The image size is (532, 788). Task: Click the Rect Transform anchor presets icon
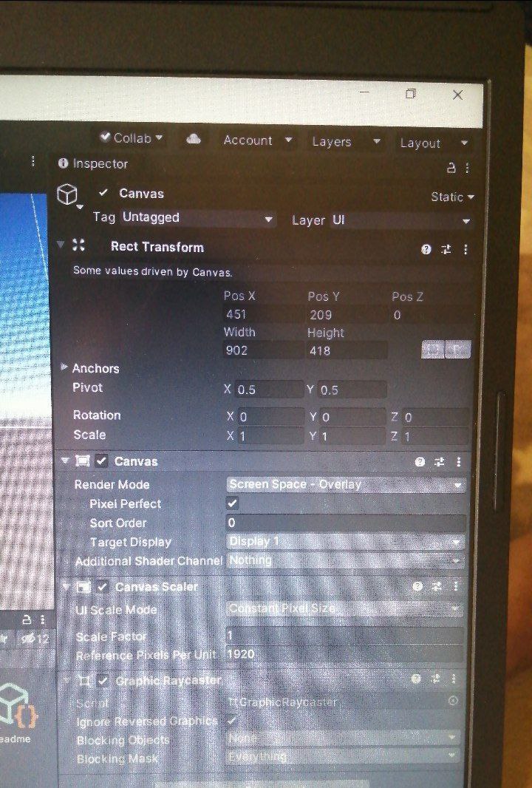79,245
